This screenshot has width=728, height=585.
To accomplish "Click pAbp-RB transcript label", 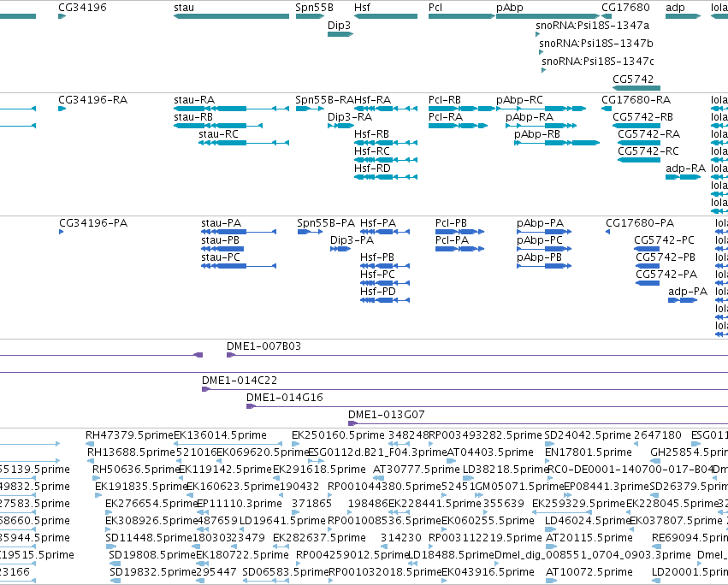I will click(x=537, y=134).
